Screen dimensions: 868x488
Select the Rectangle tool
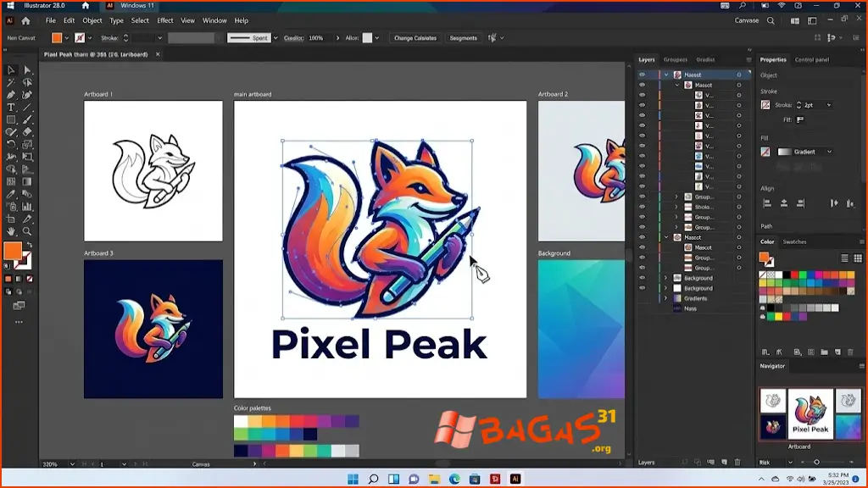(x=10, y=119)
